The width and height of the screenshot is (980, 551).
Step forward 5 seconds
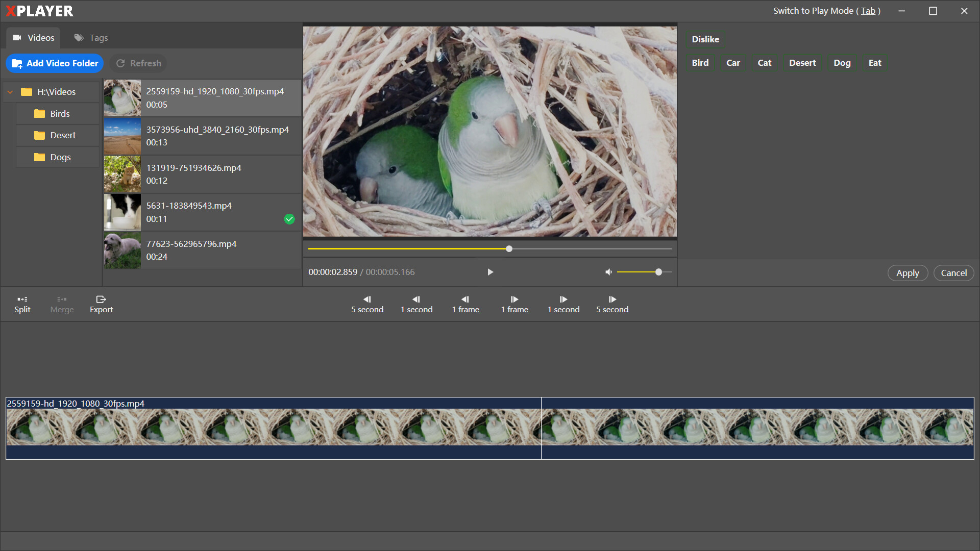[612, 305]
